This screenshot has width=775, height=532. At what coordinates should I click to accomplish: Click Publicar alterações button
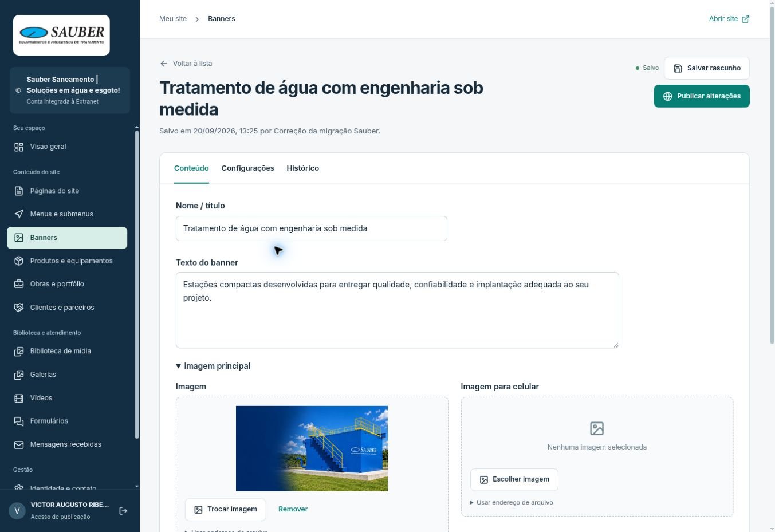click(702, 96)
